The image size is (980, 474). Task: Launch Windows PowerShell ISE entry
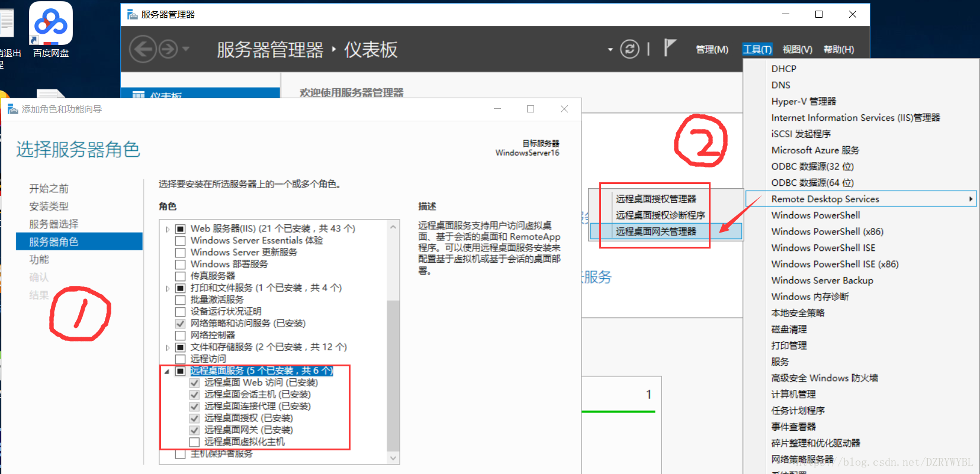coord(823,248)
